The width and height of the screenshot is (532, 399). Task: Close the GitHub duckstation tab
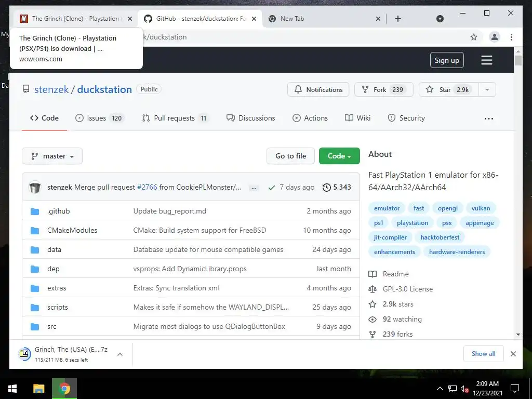pyautogui.click(x=254, y=19)
